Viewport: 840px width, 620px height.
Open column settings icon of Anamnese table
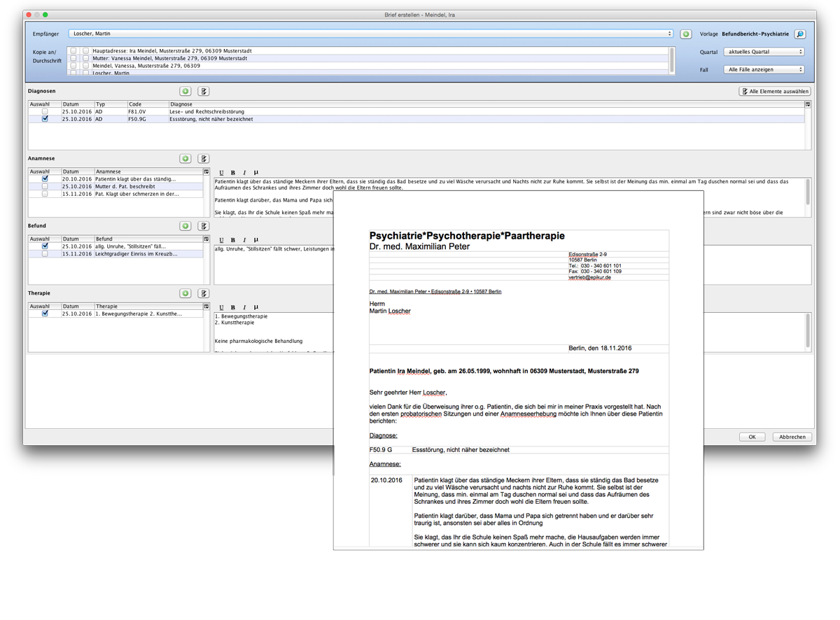[206, 171]
